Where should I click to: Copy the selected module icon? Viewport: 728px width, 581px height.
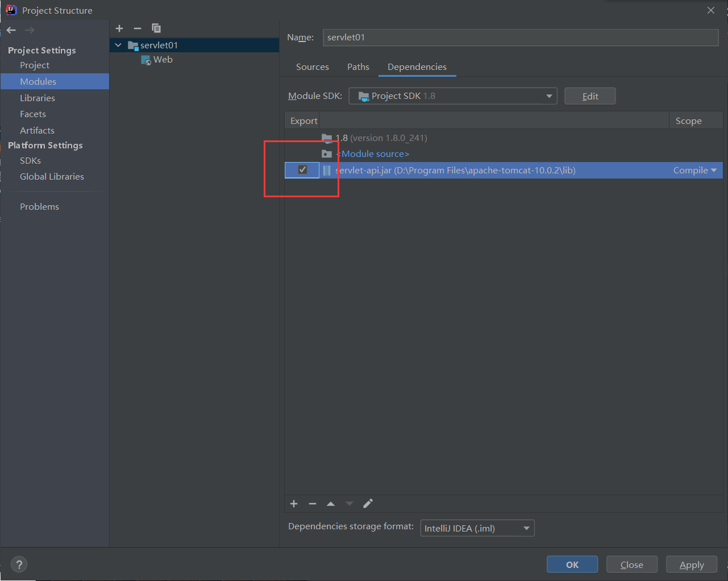pos(156,28)
